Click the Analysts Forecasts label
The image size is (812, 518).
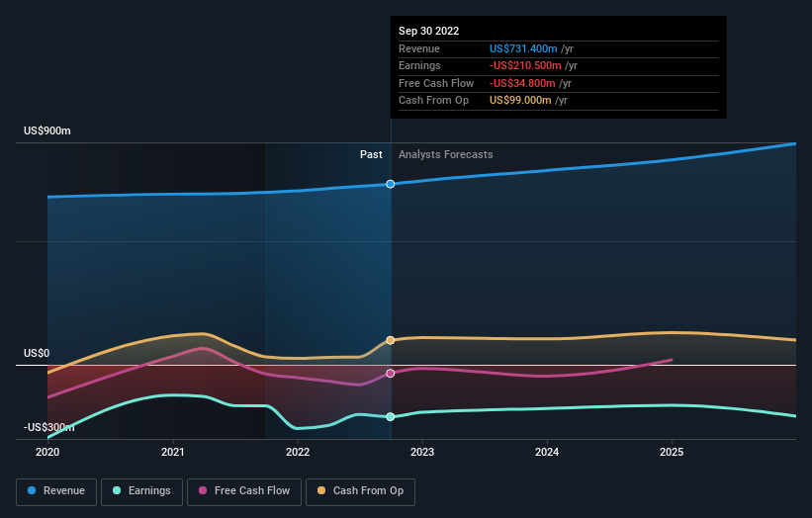coord(446,155)
